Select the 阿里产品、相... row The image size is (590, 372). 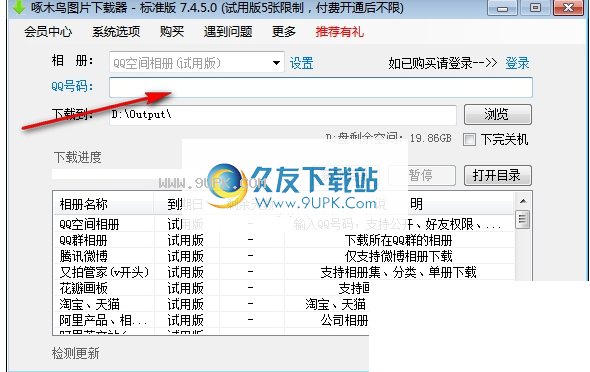click(x=211, y=320)
